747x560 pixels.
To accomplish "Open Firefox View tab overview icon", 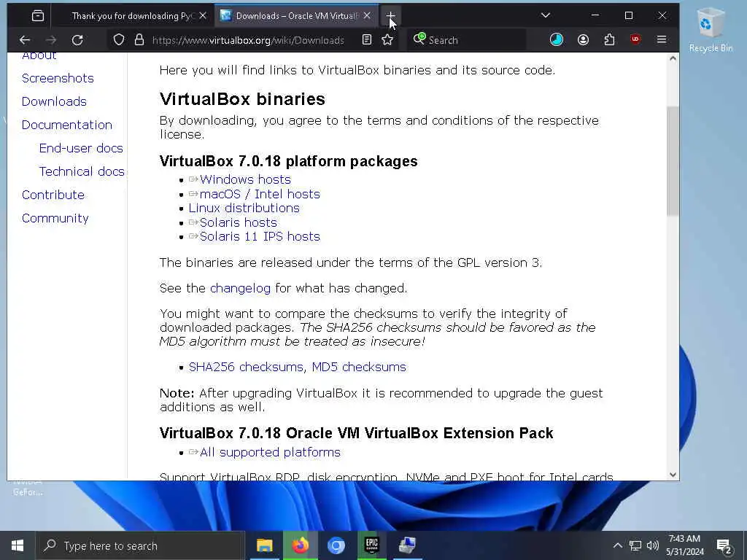I will point(38,16).
